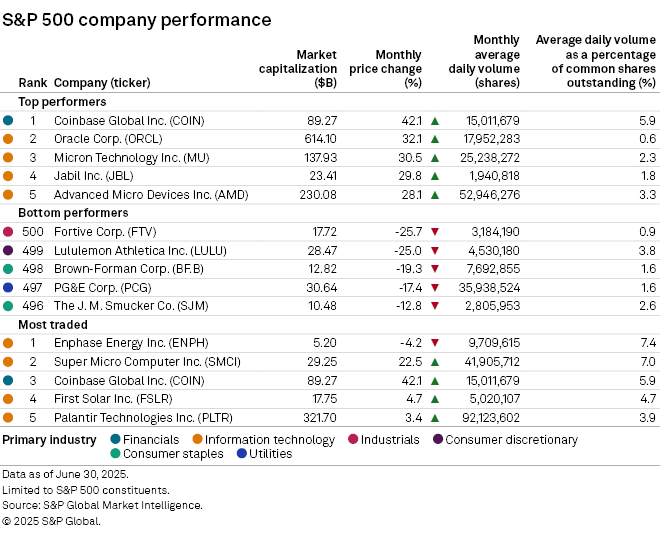
Task: Click the Monthly price change column header
Action: (x=385, y=68)
